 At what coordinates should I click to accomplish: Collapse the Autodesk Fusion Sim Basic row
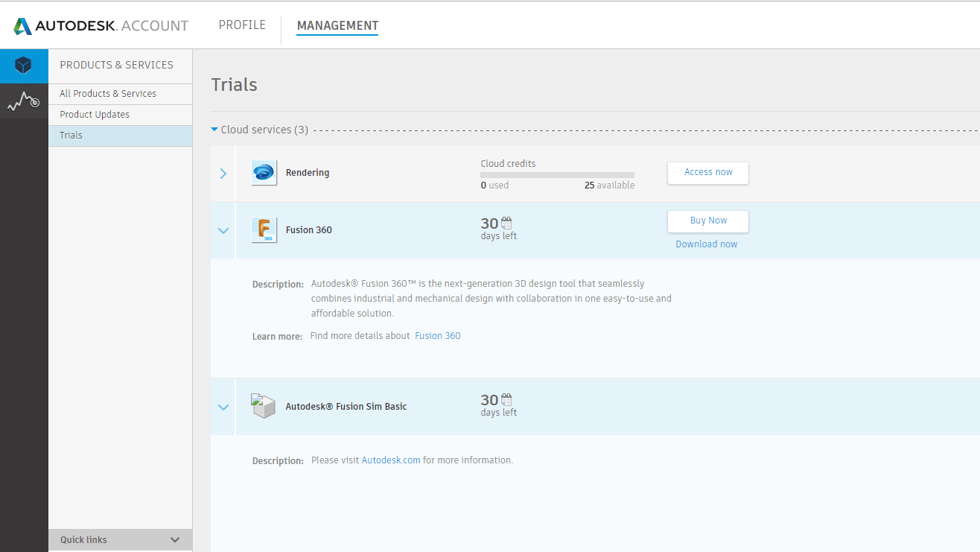point(223,407)
